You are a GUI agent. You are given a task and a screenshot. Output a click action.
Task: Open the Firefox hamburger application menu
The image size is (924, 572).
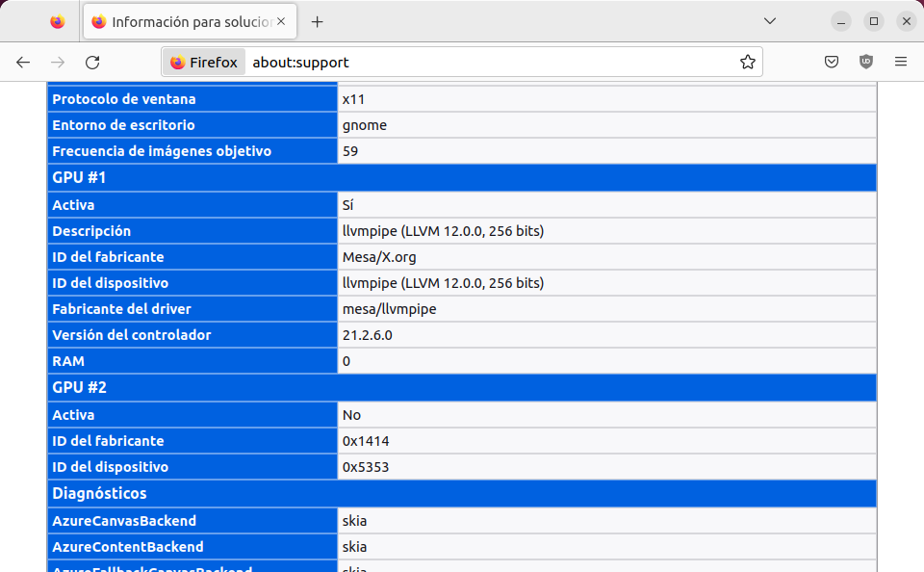point(901,62)
